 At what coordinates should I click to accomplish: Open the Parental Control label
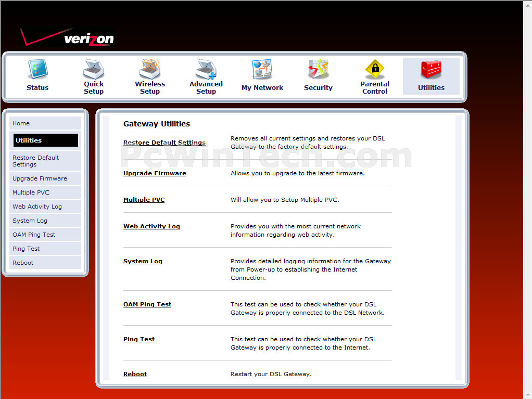(375, 88)
